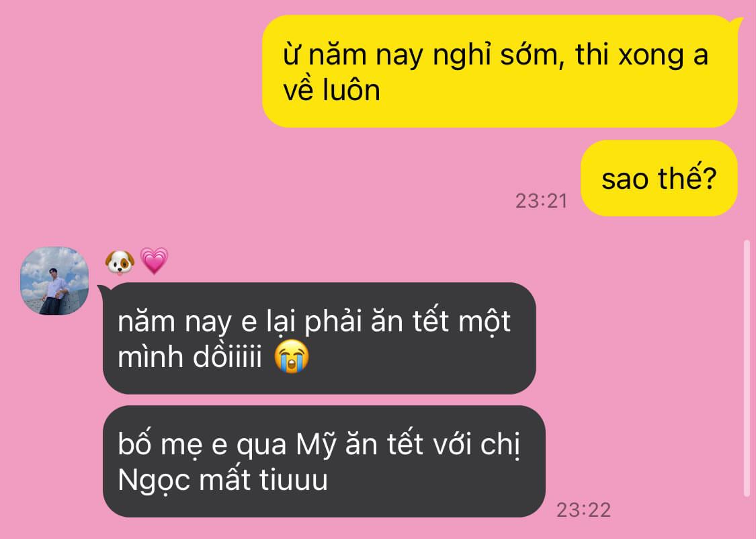Click the pink heart emoji beside the dog

click(155, 261)
